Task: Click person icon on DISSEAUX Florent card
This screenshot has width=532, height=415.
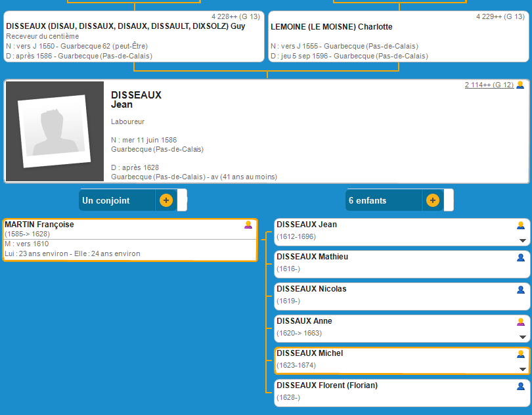Action: (x=521, y=386)
